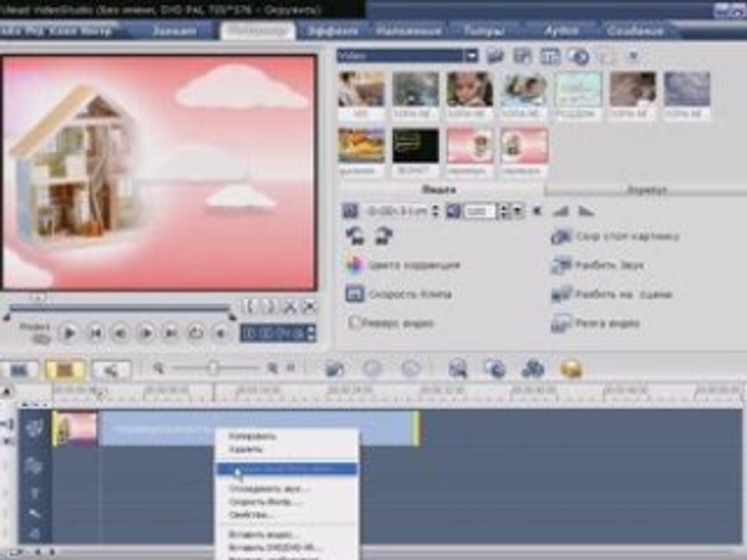This screenshot has width=747, height=560.
Task: Open the Резка видео option
Action: [x=595, y=324]
